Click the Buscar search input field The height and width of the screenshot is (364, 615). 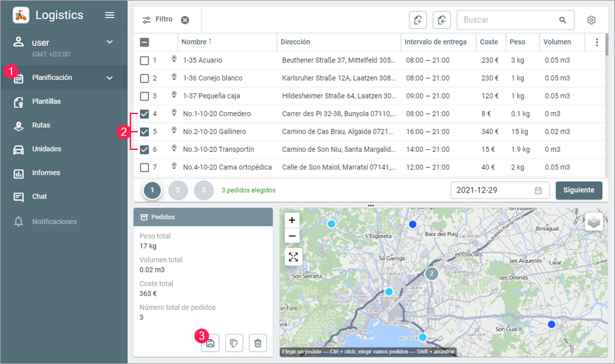point(508,20)
